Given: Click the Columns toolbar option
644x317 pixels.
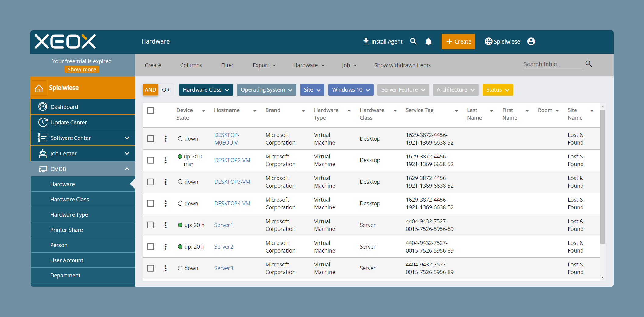Looking at the screenshot, I should pos(191,65).
